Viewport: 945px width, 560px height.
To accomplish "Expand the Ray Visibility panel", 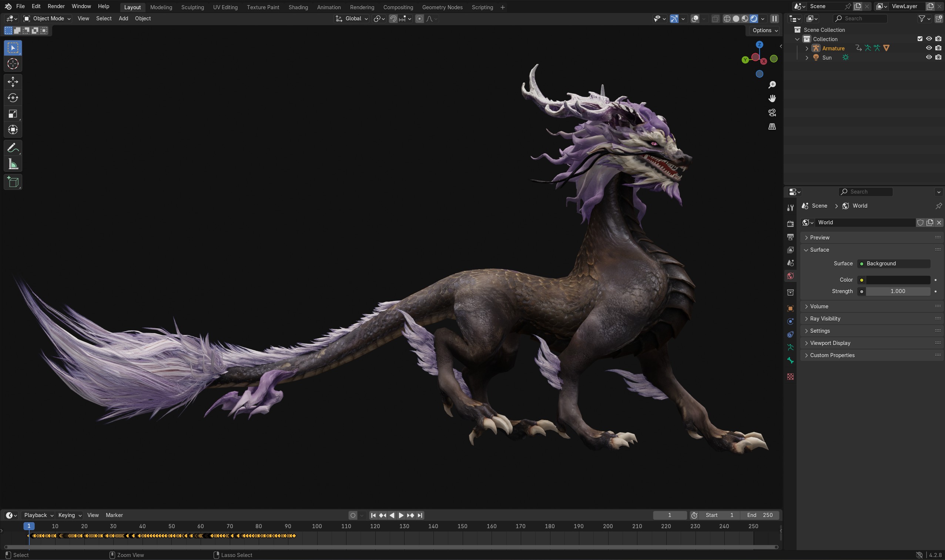I will tap(825, 318).
